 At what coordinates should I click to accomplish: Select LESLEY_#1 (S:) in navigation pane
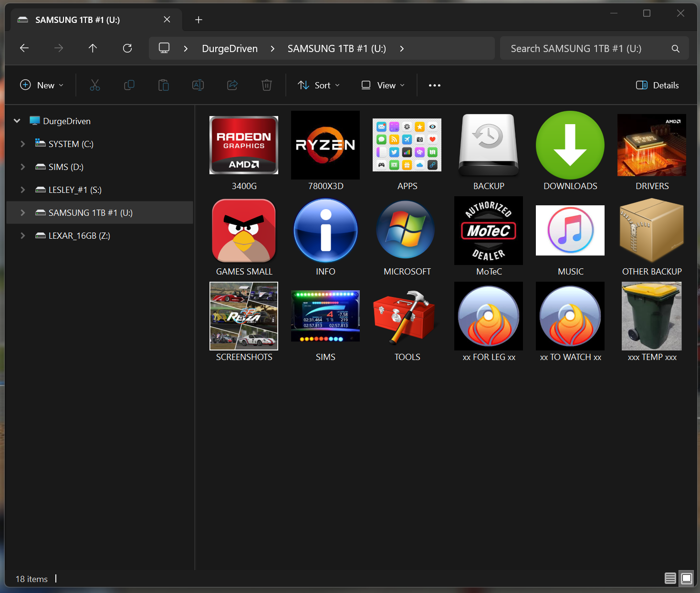point(75,190)
